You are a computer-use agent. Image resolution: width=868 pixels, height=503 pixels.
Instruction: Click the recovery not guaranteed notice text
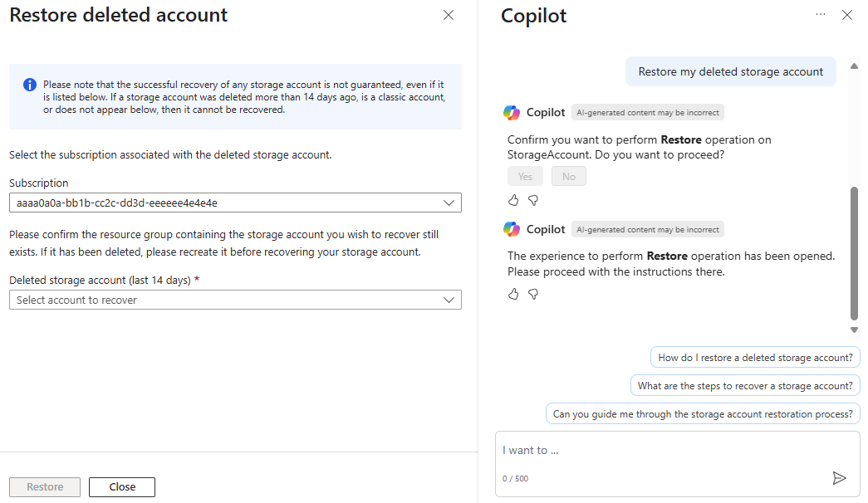click(x=244, y=97)
